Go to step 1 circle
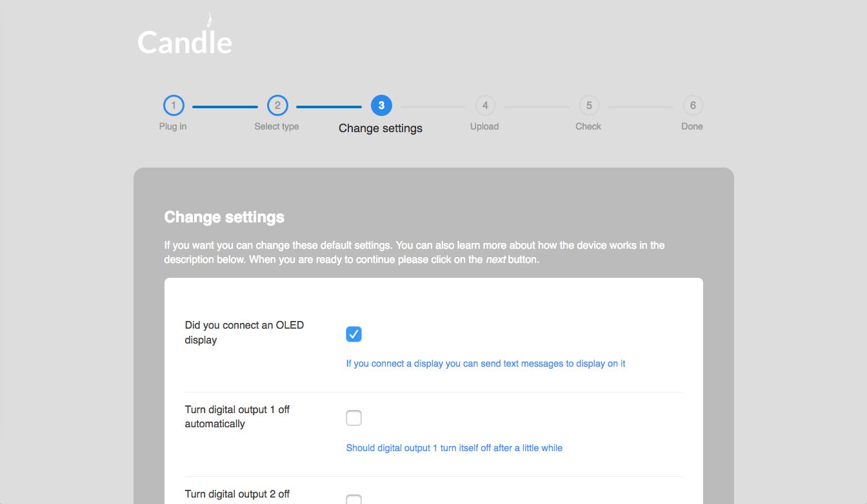Image resolution: width=867 pixels, height=504 pixels. [x=174, y=106]
